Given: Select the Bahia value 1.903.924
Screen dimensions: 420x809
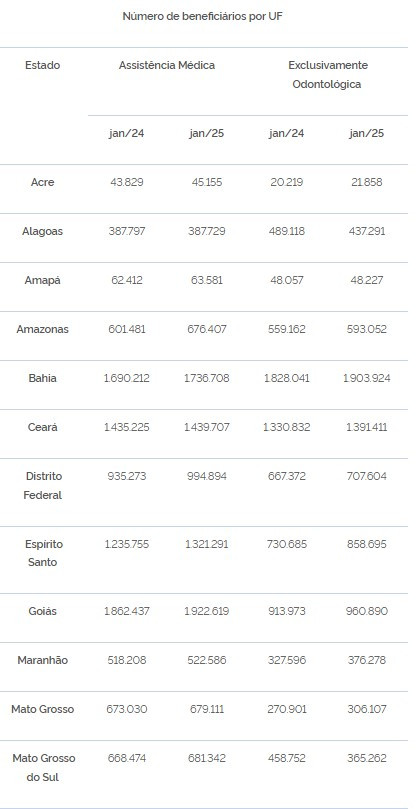Looking at the screenshot, I should coord(366,379).
